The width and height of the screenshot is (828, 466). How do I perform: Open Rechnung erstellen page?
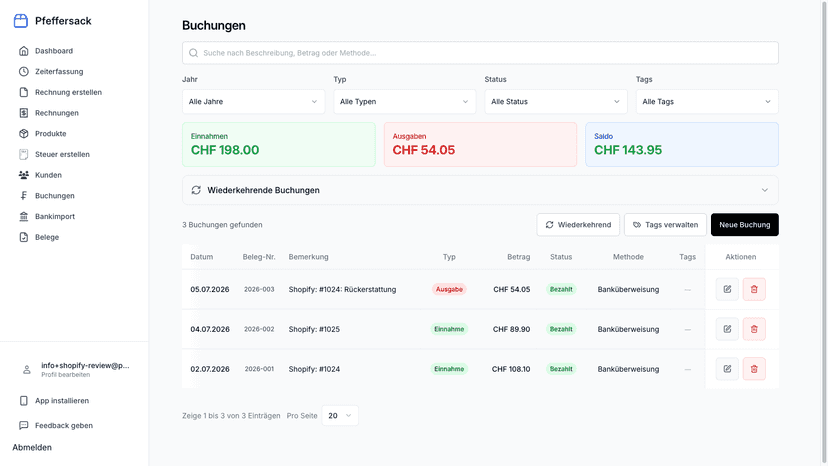pos(68,92)
